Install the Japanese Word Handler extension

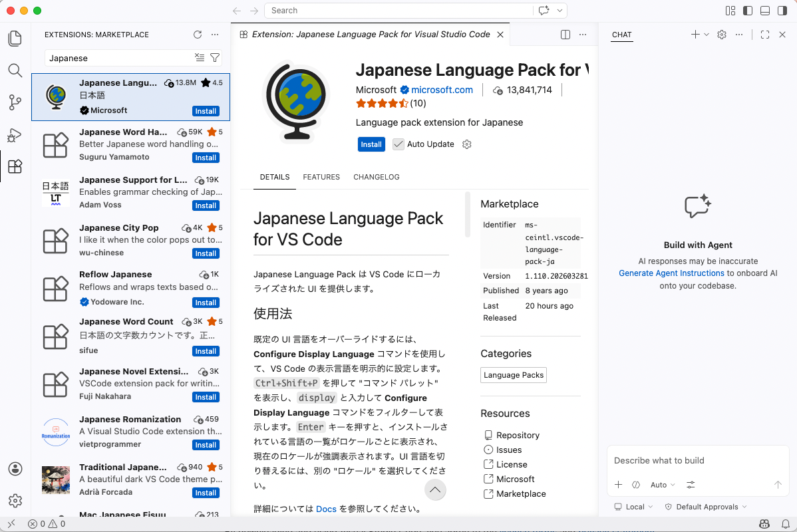[x=206, y=158]
